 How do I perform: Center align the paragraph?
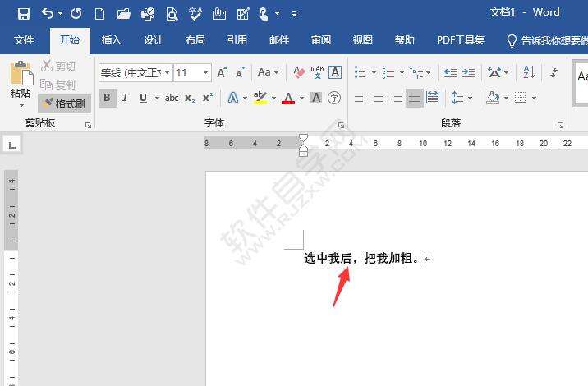pos(379,99)
